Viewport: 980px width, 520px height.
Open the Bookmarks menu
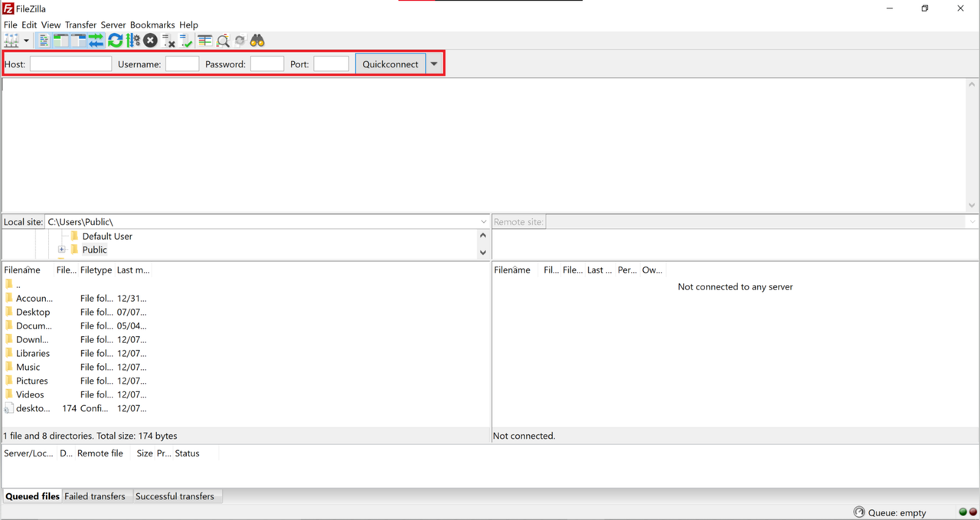pyautogui.click(x=152, y=25)
